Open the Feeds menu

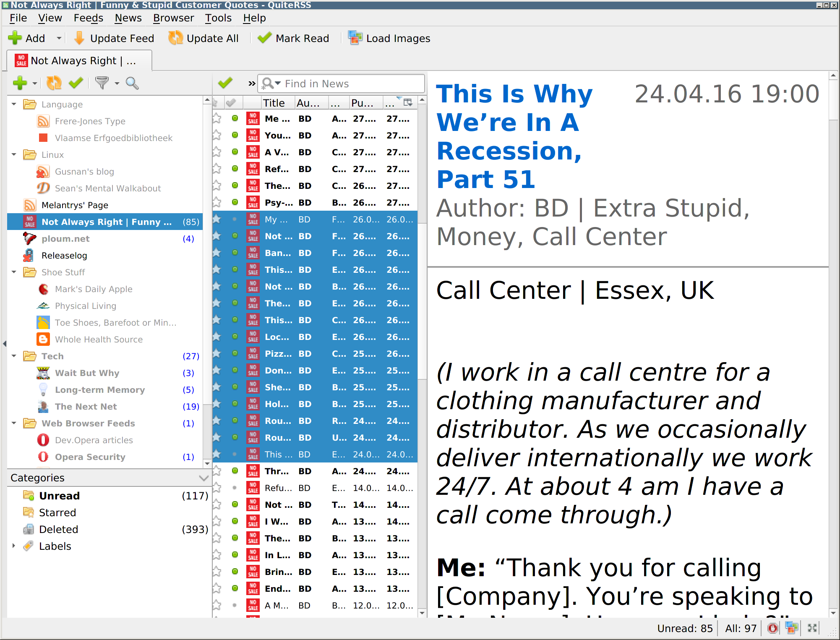[x=88, y=18]
